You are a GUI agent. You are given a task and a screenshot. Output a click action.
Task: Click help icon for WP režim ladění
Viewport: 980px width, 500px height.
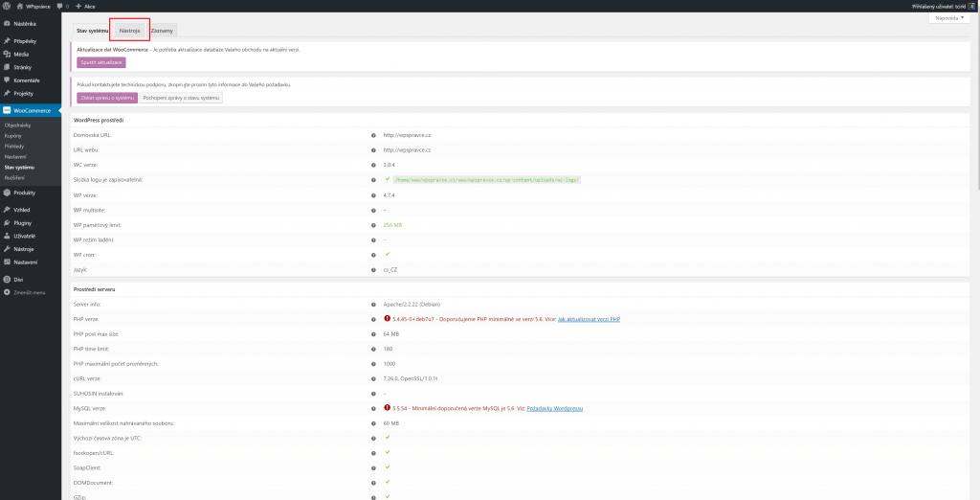373,239
